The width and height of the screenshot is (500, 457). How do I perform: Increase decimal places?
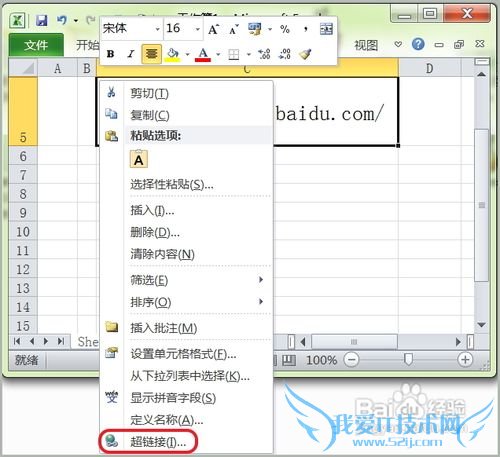coord(264,54)
